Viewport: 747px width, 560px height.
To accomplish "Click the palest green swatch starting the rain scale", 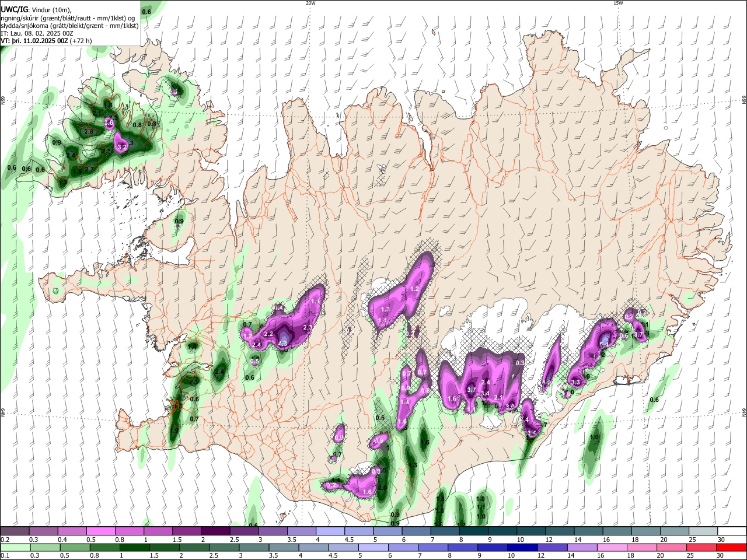I will 15,547.
